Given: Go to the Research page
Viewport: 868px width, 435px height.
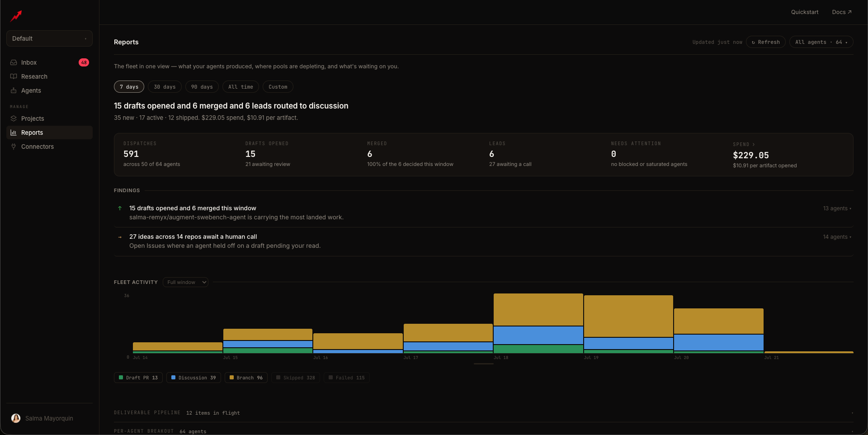Looking at the screenshot, I should tap(49, 76).
